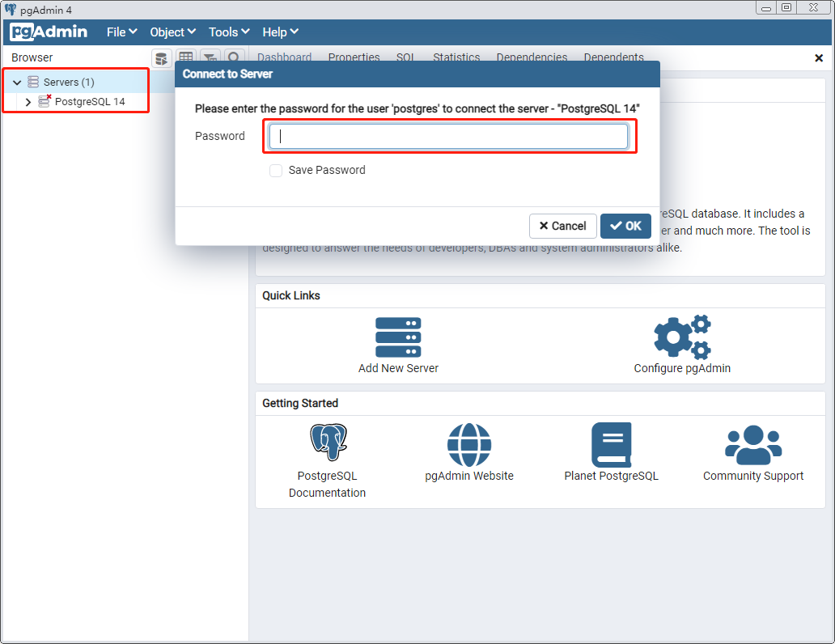Open Community Support link text
Image resolution: width=835 pixels, height=644 pixels.
tap(753, 476)
